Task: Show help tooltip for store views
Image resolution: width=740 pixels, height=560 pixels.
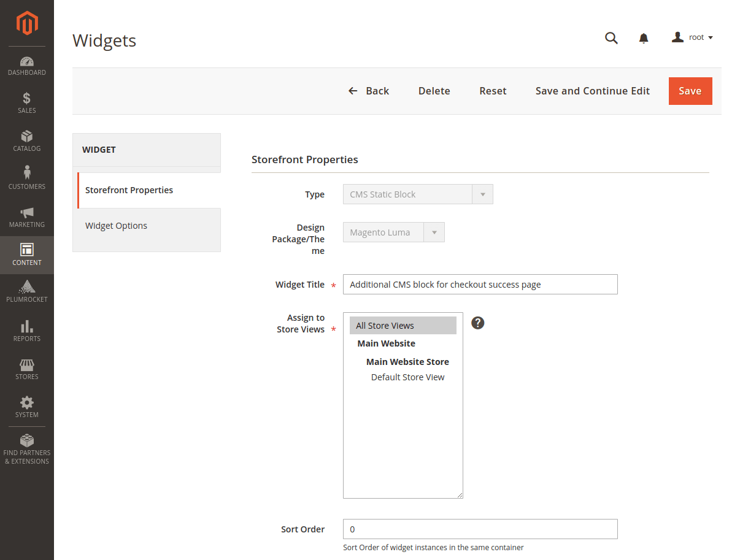Action: [478, 323]
